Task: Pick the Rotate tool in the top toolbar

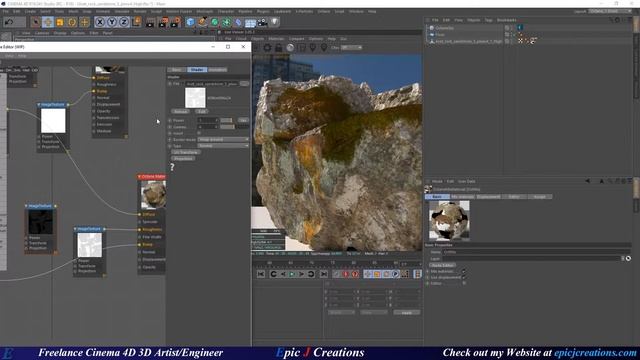Action: (72, 22)
